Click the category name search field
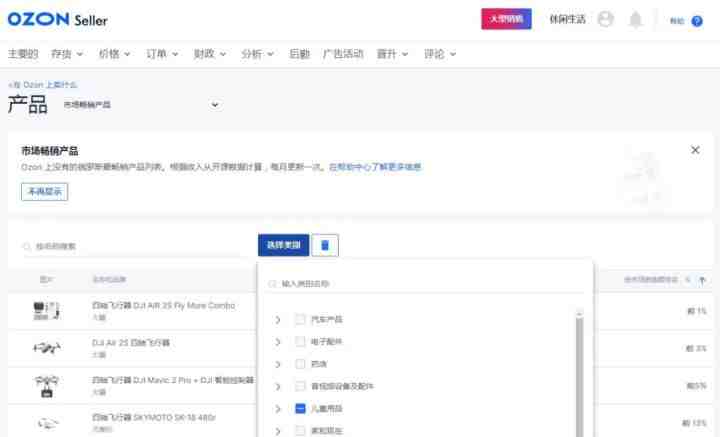Viewport: 720px width, 437px height. click(425, 284)
